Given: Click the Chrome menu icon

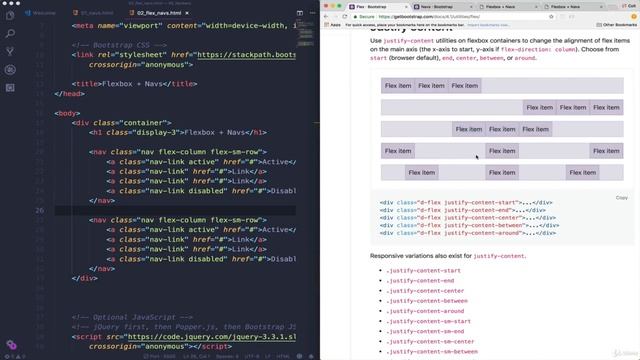Looking at the screenshot, I should 634,17.
